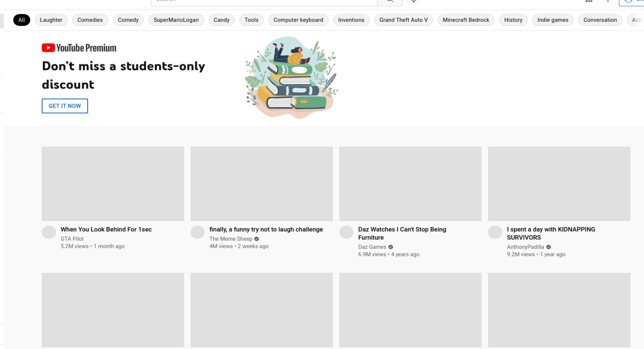Screen dimensions: 644x349
Task: Click thumbnail of KIDNAPPING SURVIVORS video
Action: 559,184
